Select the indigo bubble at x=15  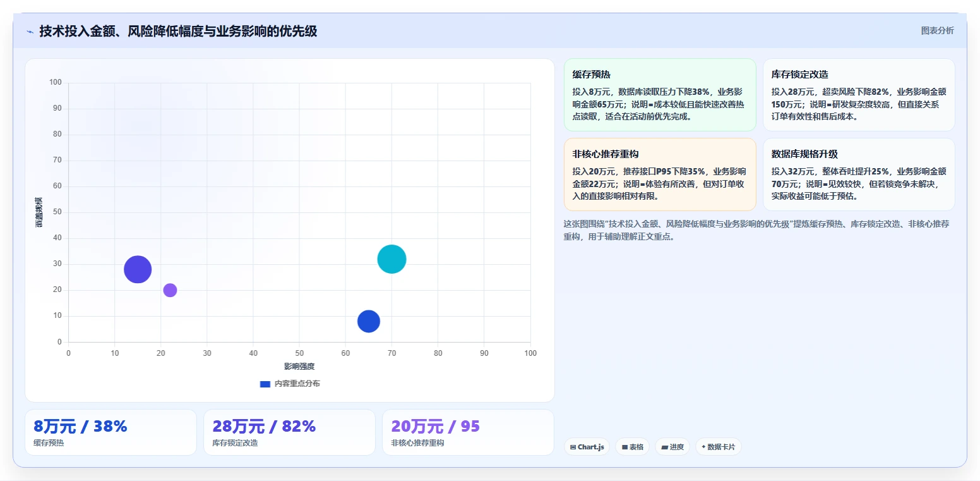click(x=138, y=269)
